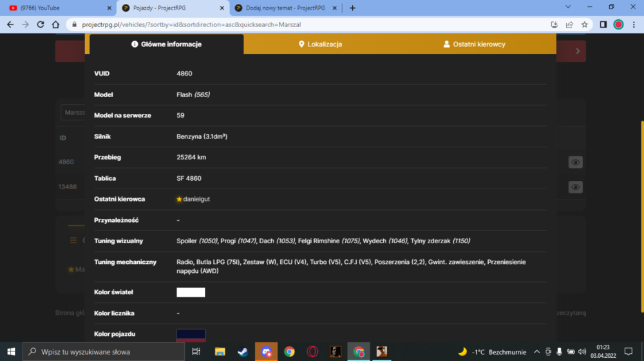Open the volume control tray icon
Image resolution: width=644 pixels, height=361 pixels.
pos(582,351)
